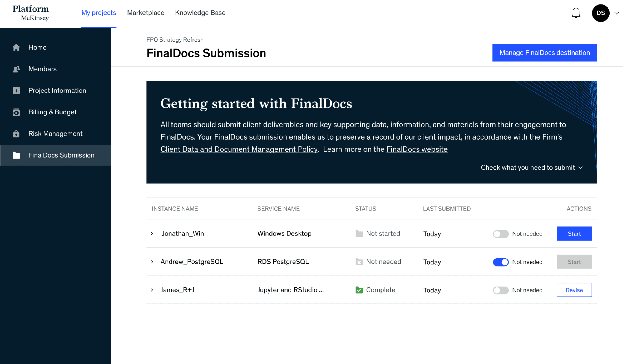Viewport: 623px width, 364px height.
Task: Open the DS user avatar menu
Action: click(601, 13)
